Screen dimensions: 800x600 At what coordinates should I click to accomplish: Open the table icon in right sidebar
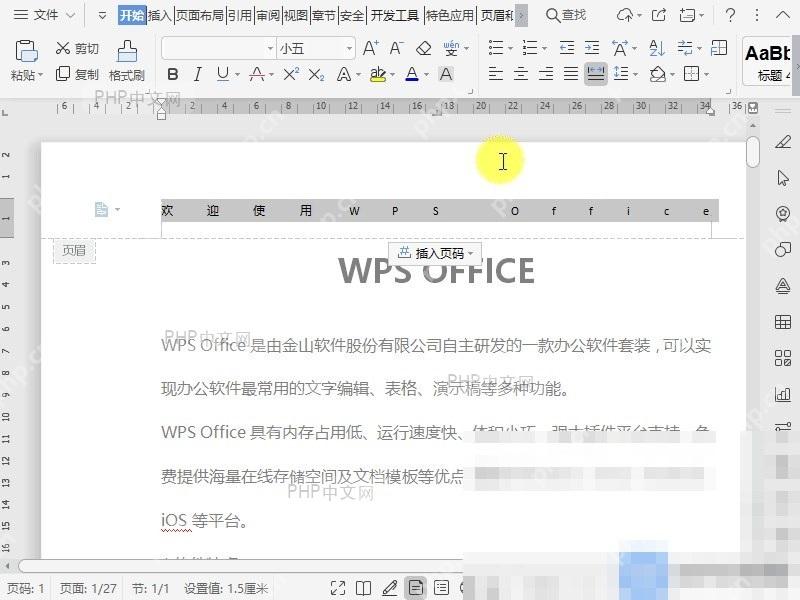coord(783,322)
